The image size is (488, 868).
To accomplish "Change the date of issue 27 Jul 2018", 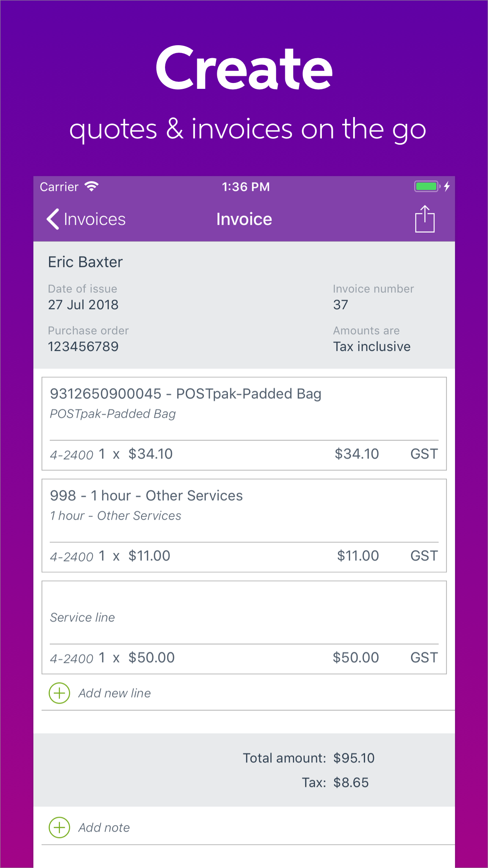I will click(83, 305).
